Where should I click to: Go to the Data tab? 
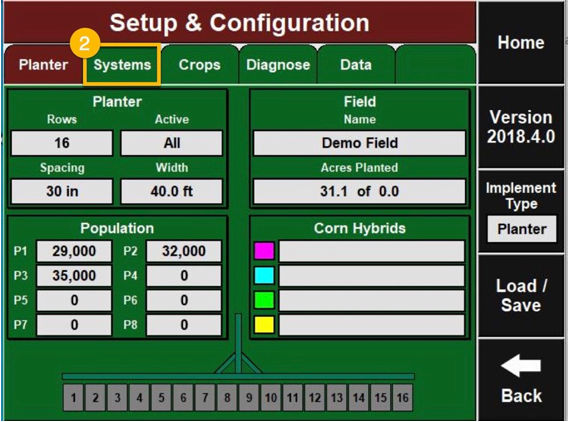[356, 65]
